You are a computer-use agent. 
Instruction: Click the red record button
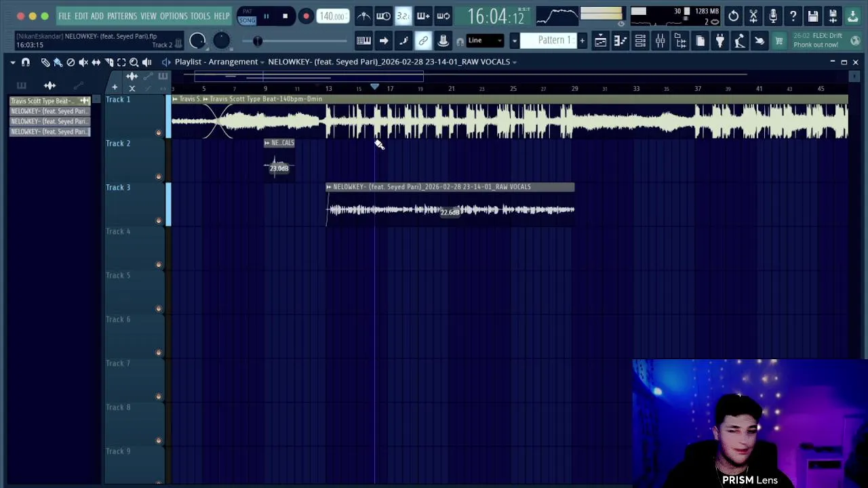tap(306, 16)
